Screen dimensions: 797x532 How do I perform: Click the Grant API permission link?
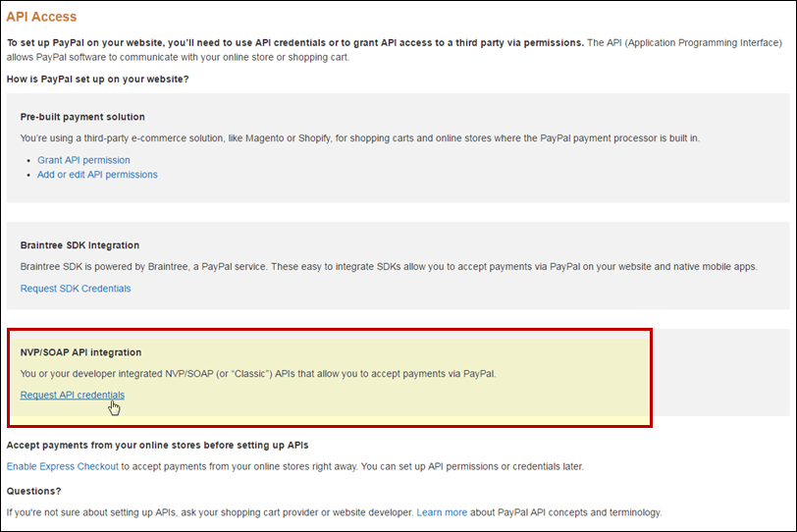pyautogui.click(x=83, y=160)
